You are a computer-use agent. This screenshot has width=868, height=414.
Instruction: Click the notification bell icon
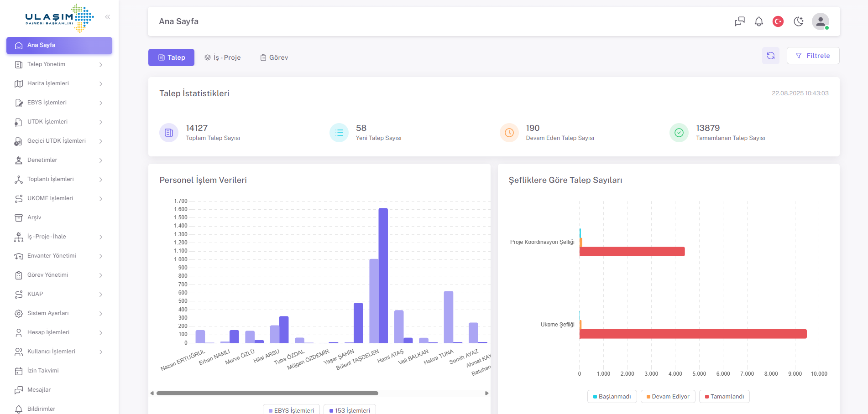758,21
